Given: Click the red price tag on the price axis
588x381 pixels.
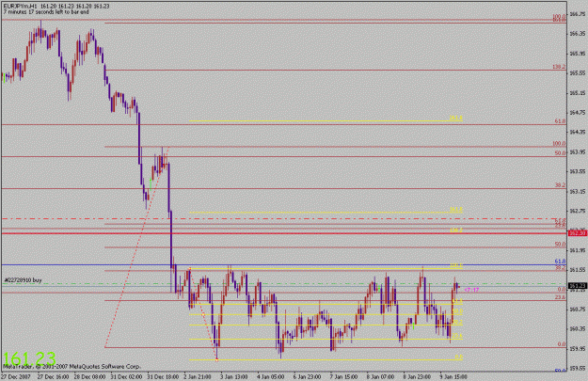Looking at the screenshot, I should point(578,233).
